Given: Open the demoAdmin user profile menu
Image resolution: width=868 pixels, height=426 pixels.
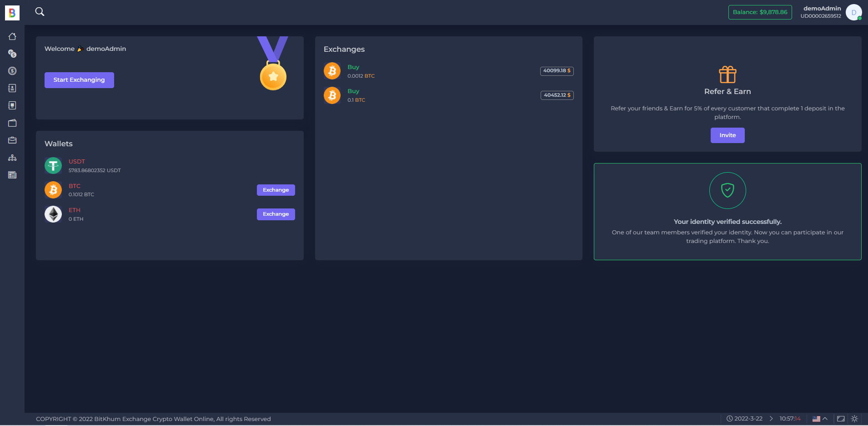Looking at the screenshot, I should [x=853, y=12].
